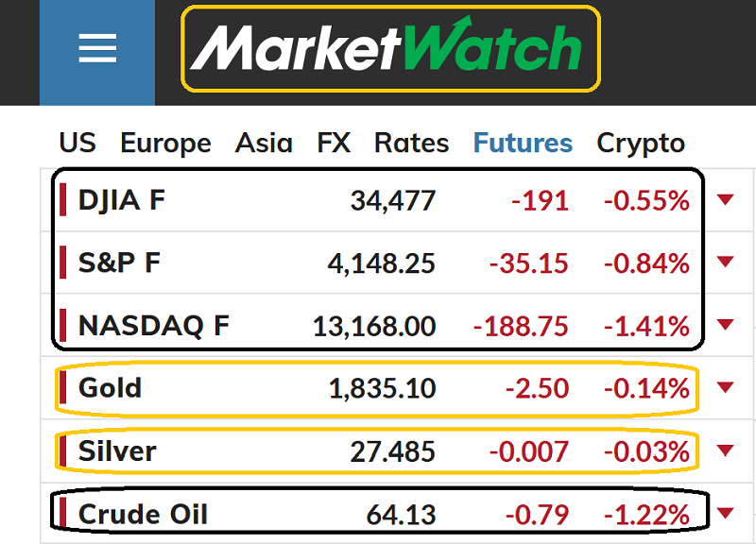
Task: Switch to the Europe markets tab
Action: 165,143
